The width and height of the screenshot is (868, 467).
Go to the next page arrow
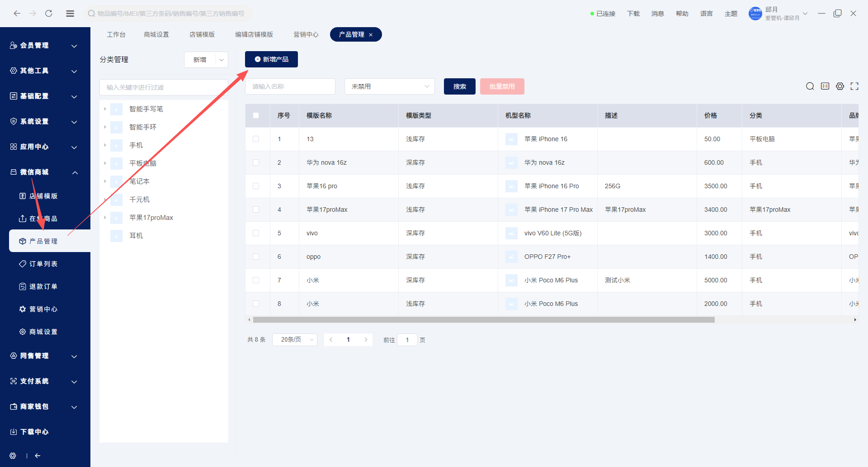tap(366, 340)
